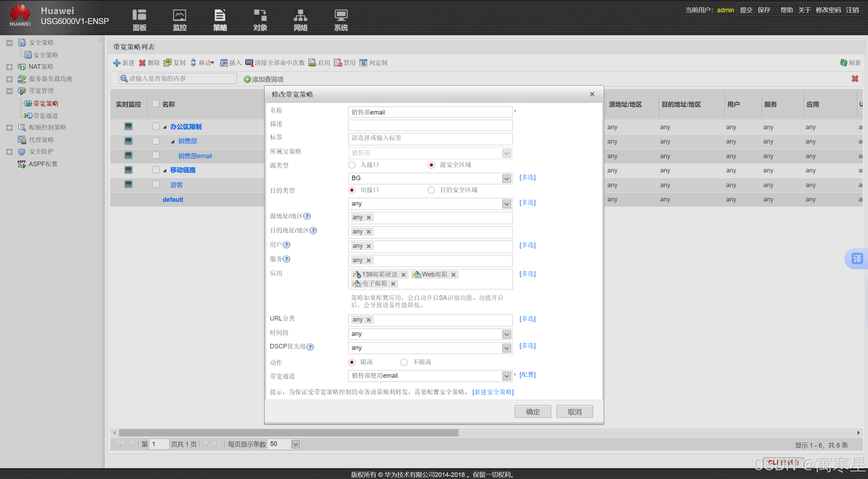Click the horizontal scrollbar of policy list
The height and width of the screenshot is (479, 868).
click(289, 433)
